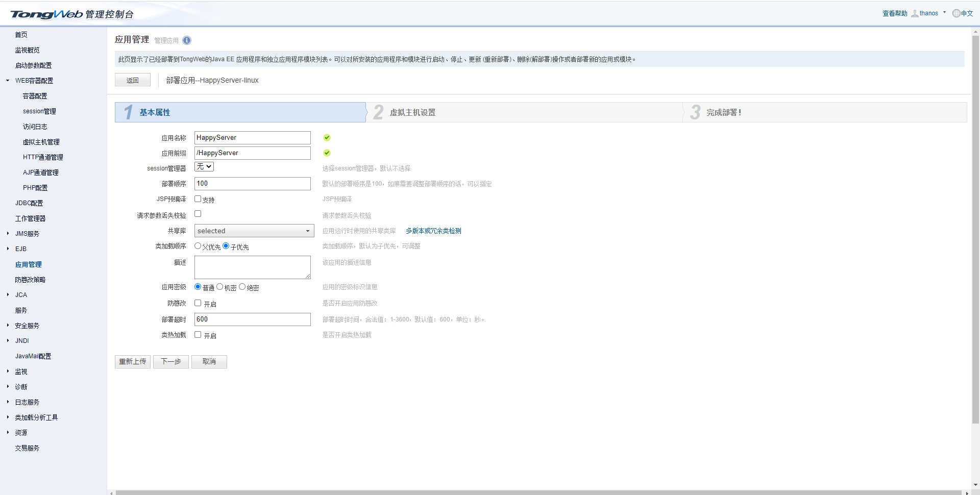Click the 下一步 button

pos(171,362)
